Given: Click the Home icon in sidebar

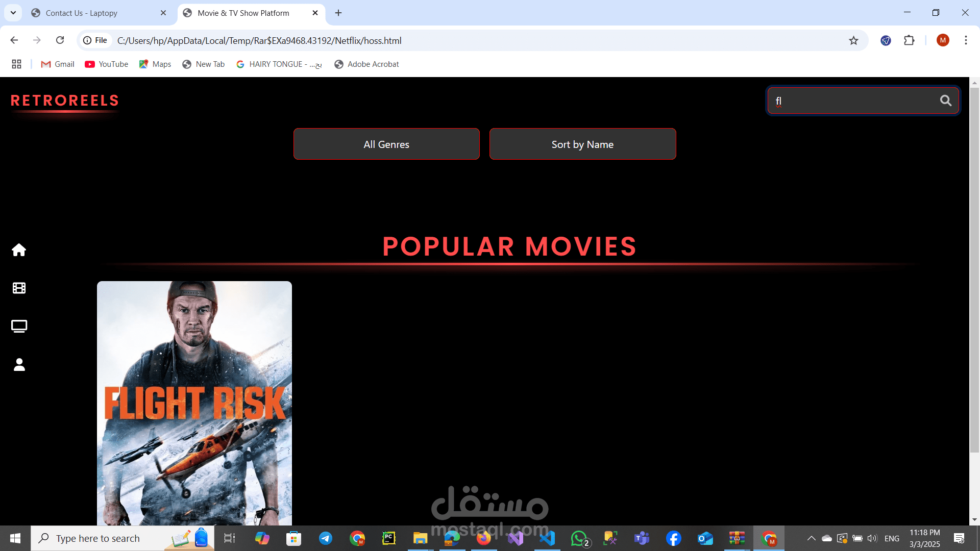Looking at the screenshot, I should pos(19,250).
